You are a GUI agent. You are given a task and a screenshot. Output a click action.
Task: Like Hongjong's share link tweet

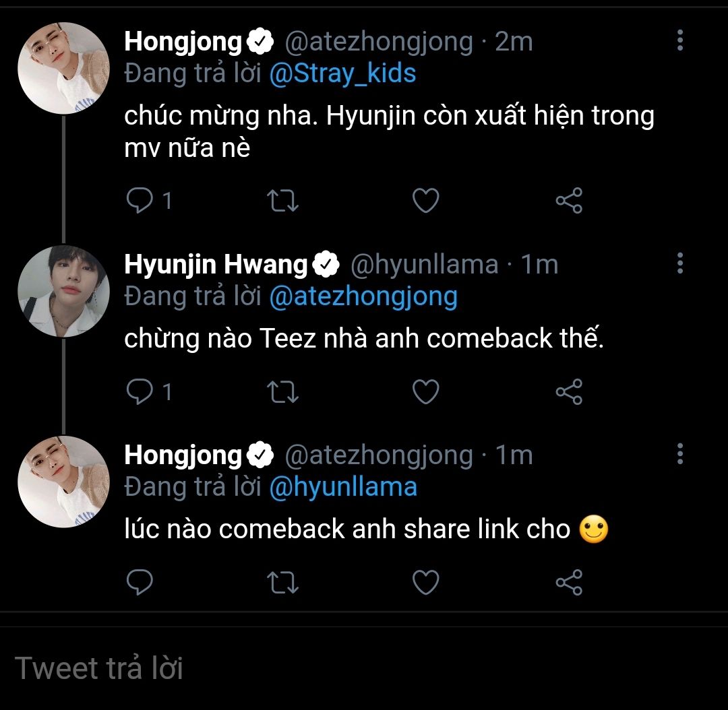425,583
